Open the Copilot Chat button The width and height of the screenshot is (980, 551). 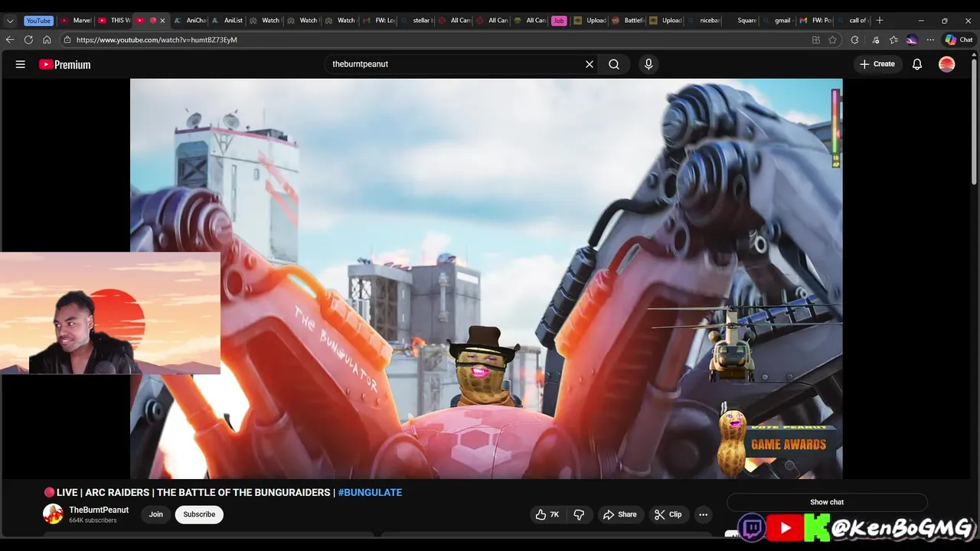[959, 40]
